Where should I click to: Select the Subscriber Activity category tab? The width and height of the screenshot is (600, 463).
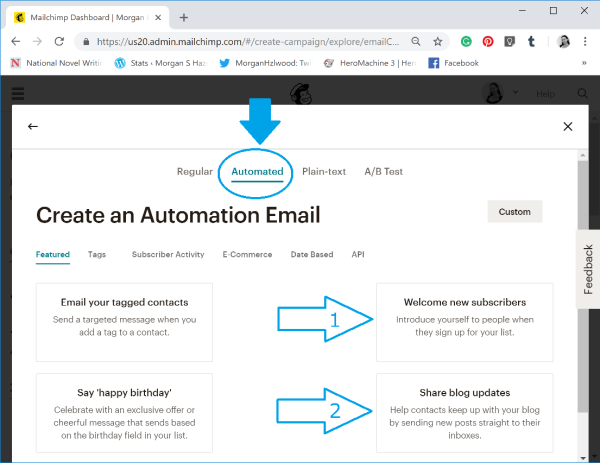pos(168,254)
